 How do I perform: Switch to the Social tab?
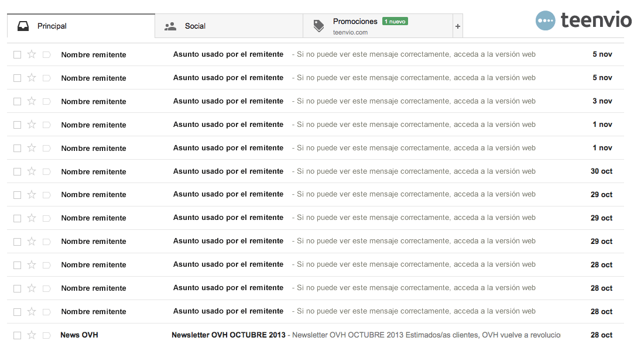195,26
